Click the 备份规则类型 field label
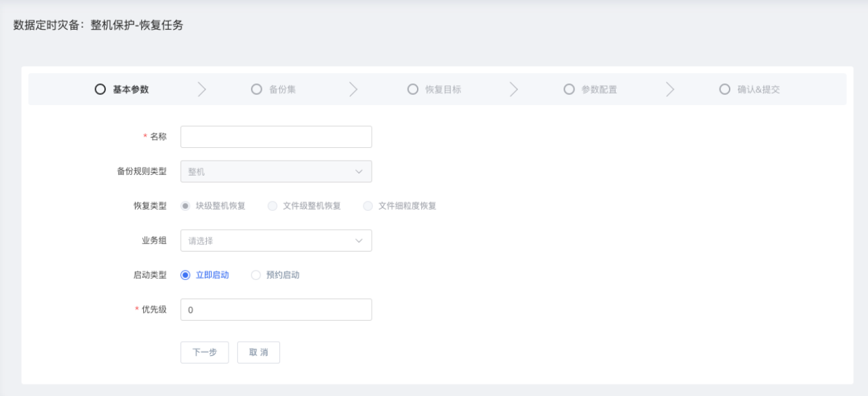Viewport: 868px width, 396px height. click(142, 172)
